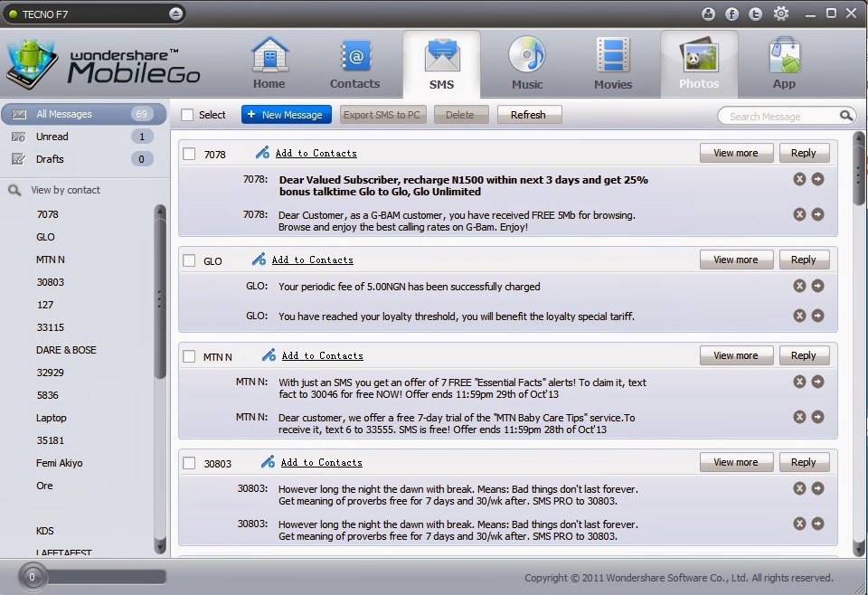Delete the recharge N1500 message
This screenshot has width=868, height=595.
coord(799,179)
